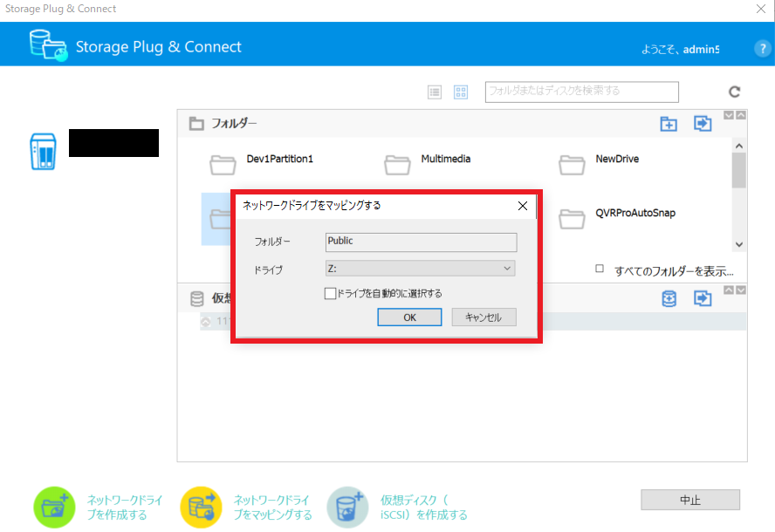Image resolution: width=775 pixels, height=532 pixels.
Task: Select the QVRProAutoSnap folder name
Action: 635,213
